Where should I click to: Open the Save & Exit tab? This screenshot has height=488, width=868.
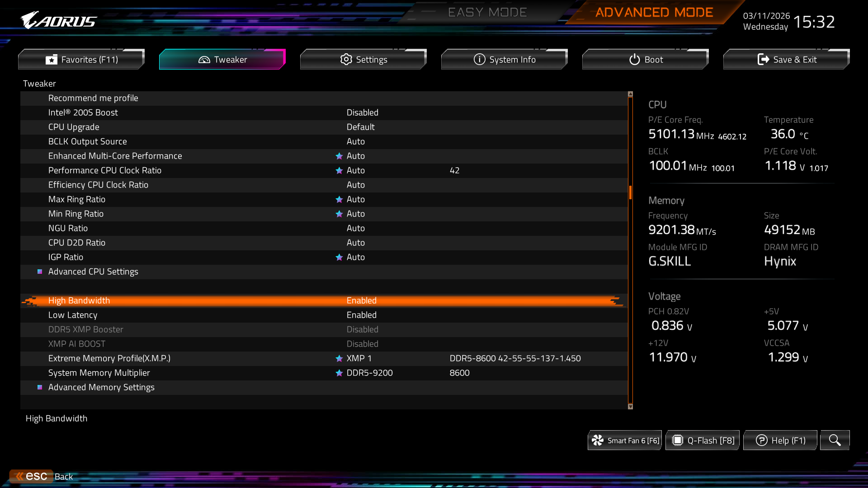787,60
